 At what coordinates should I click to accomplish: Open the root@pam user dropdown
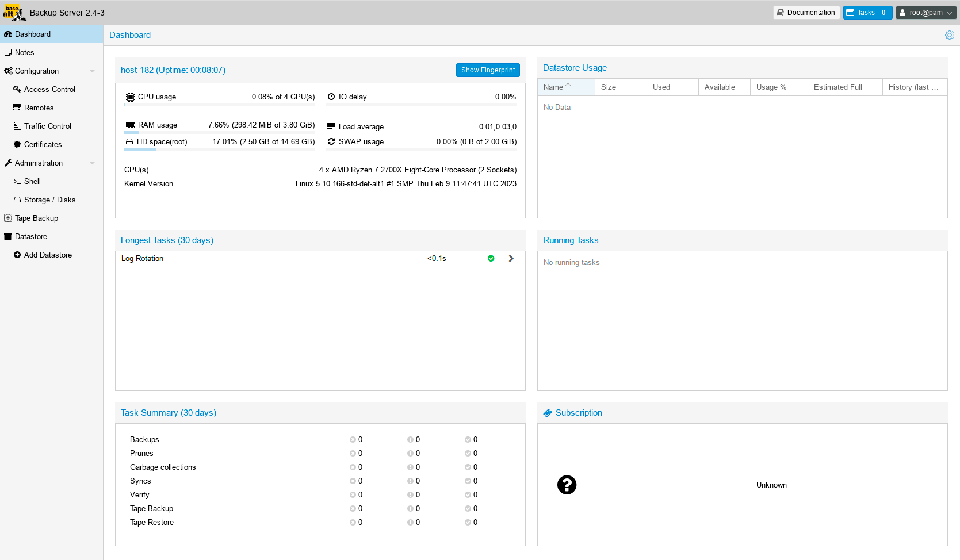(925, 13)
